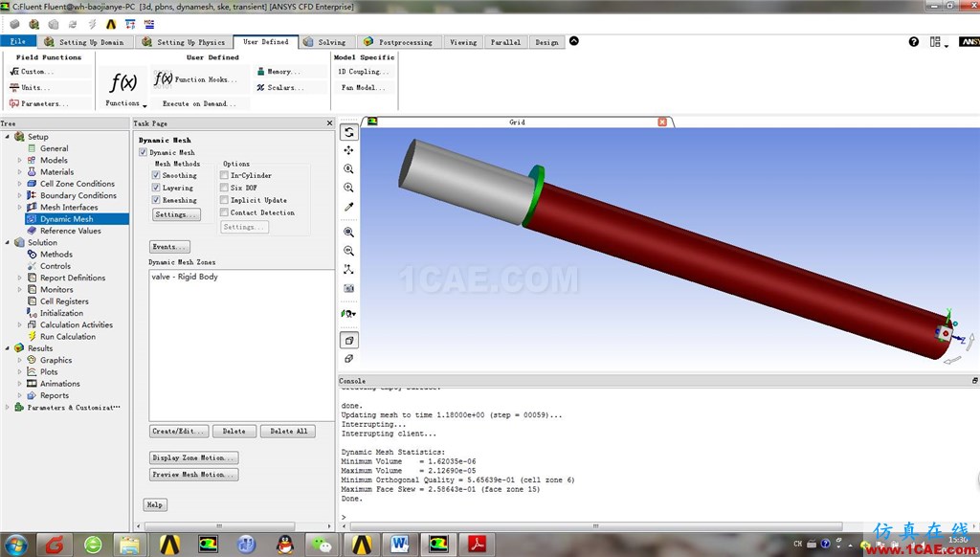The width and height of the screenshot is (980, 557).
Task: Click the first gray mesh cube toolbar icon
Action: click(x=15, y=24)
